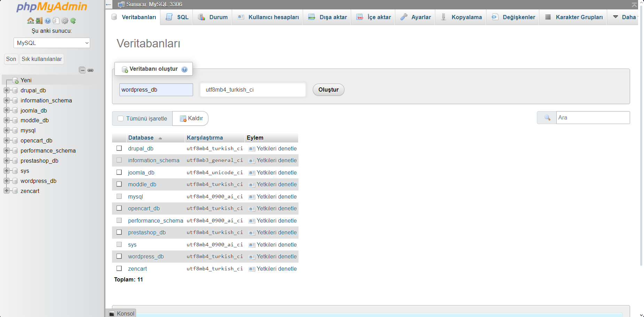
Task: Click the server icon in breadcrumb bar
Action: click(x=121, y=5)
